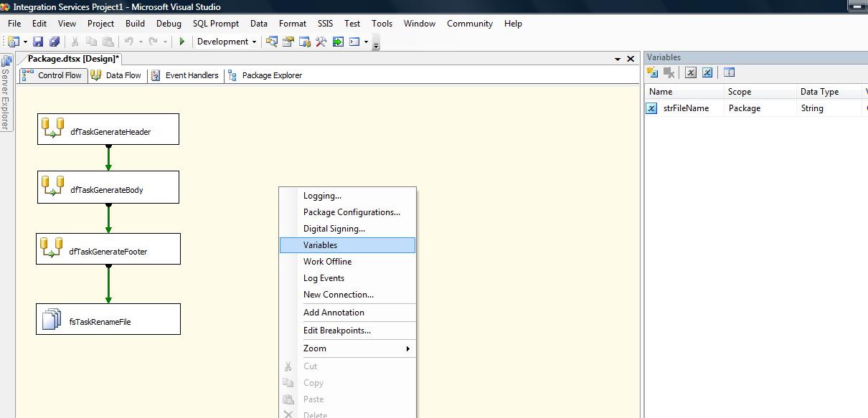
Task: Open the Command Window toolbar icon
Action: coord(353,42)
